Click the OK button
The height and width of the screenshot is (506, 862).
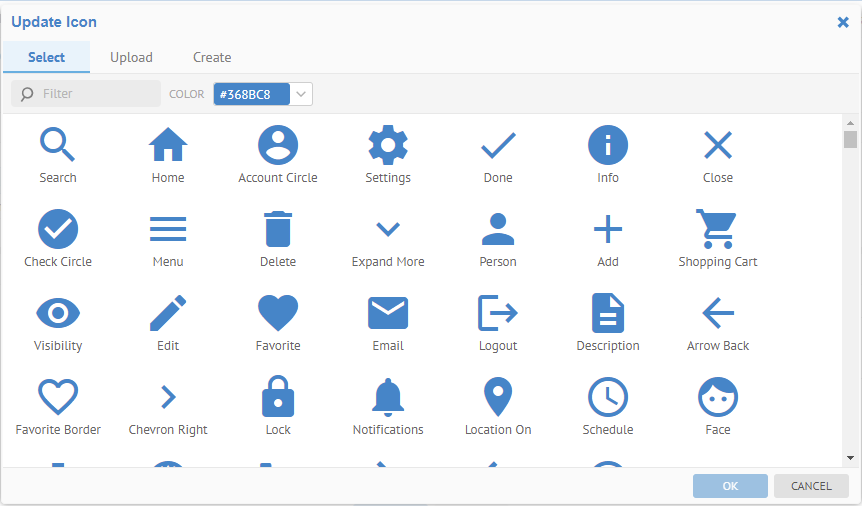tap(730, 486)
